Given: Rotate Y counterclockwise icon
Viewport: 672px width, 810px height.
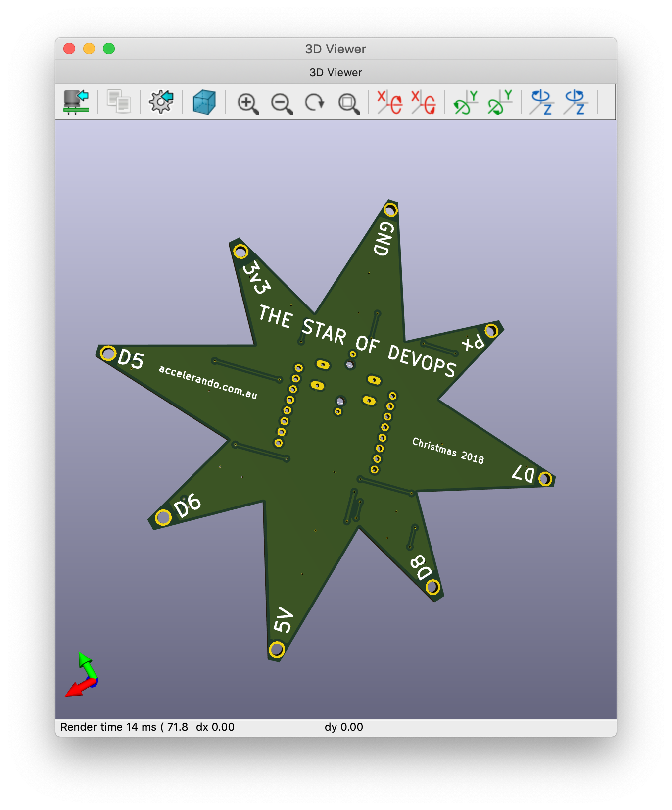Looking at the screenshot, I should (500, 102).
